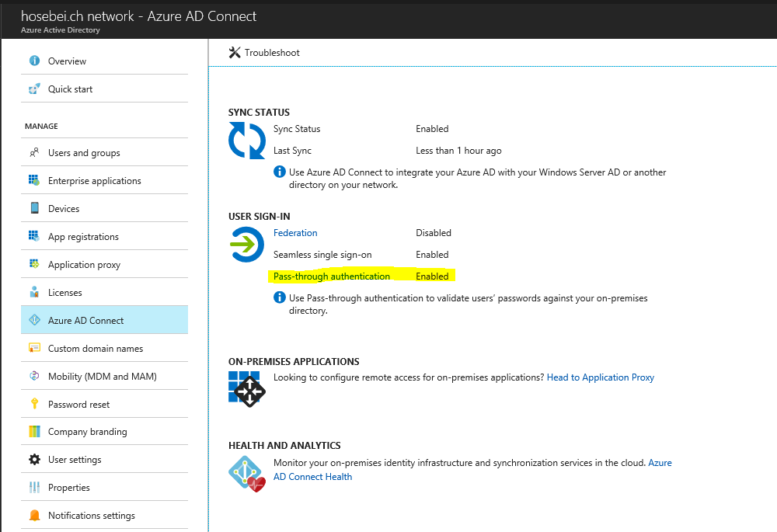The image size is (777, 532).
Task: Click the User settings gear icon
Action: (34, 459)
